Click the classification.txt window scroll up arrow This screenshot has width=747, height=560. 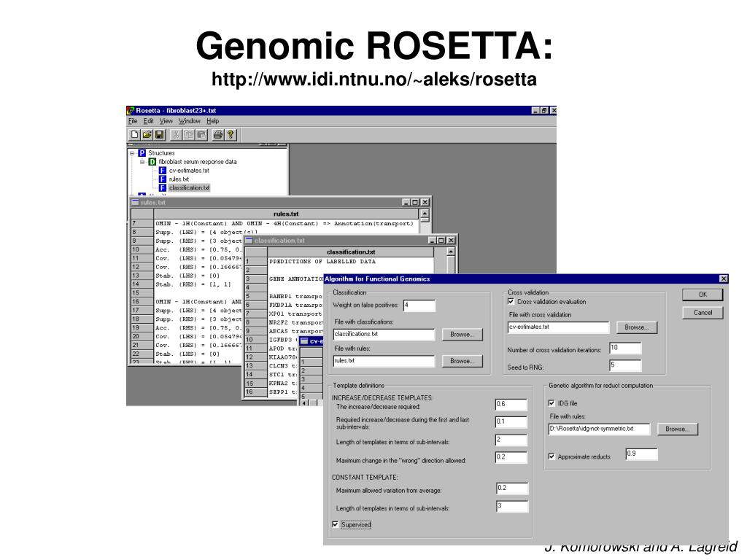coord(450,252)
